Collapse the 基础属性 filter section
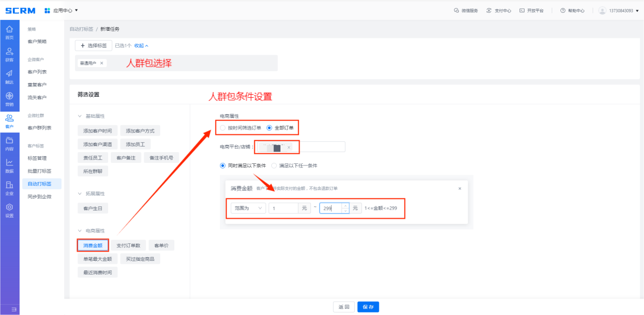The width and height of the screenshot is (644, 315). coord(80,116)
